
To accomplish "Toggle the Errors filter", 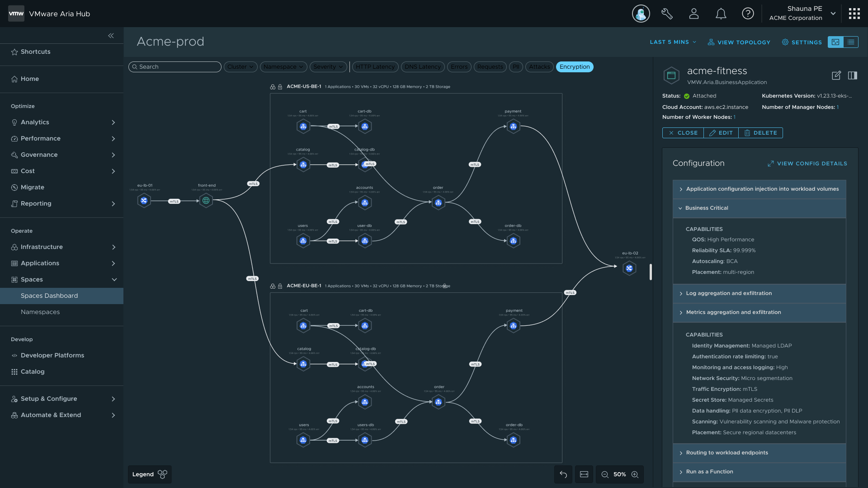I will click(x=459, y=67).
